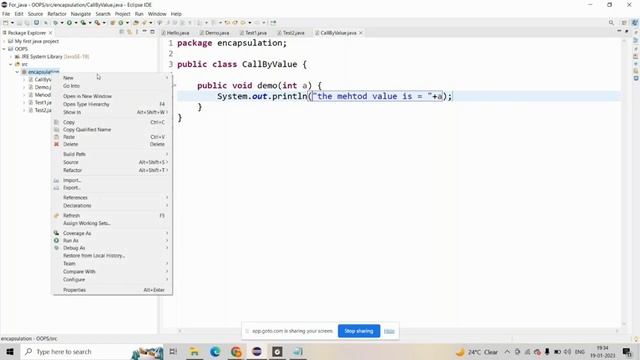The width and height of the screenshot is (640, 360).
Task: Minimize the Package Explorer view
Action: [x=144, y=32]
